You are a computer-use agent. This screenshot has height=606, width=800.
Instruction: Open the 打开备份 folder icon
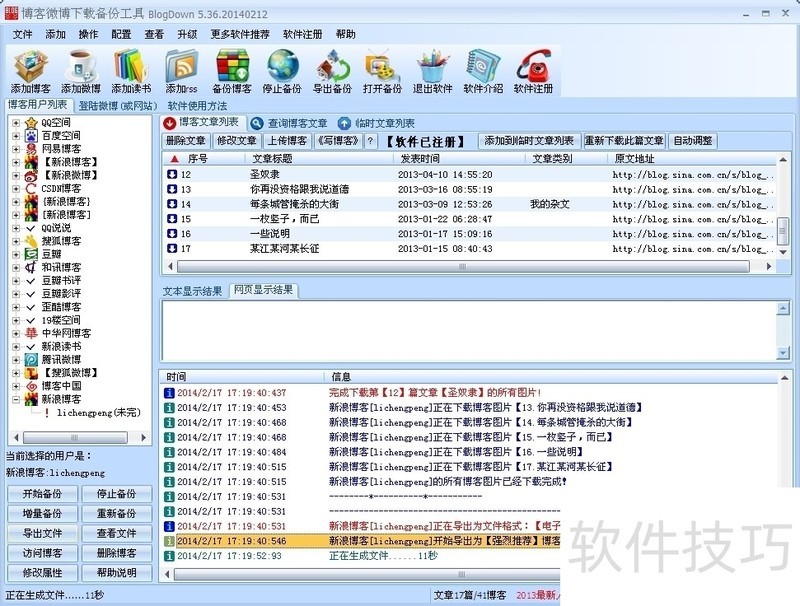coord(382,71)
